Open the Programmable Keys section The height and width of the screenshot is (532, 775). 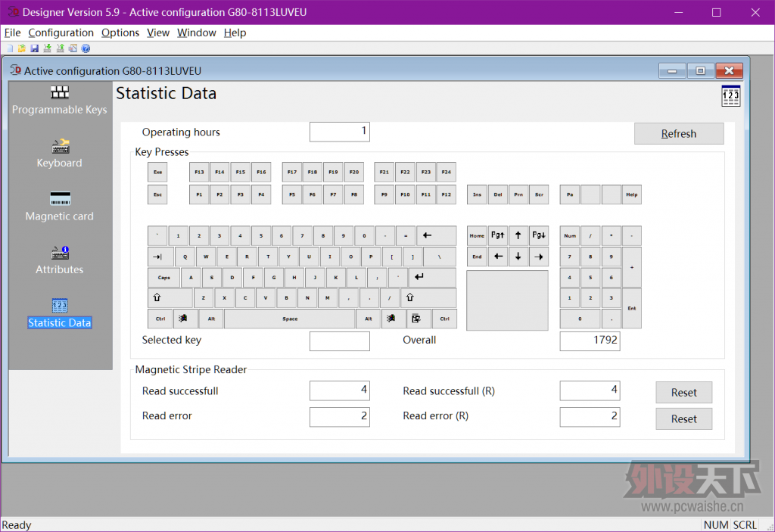59,101
